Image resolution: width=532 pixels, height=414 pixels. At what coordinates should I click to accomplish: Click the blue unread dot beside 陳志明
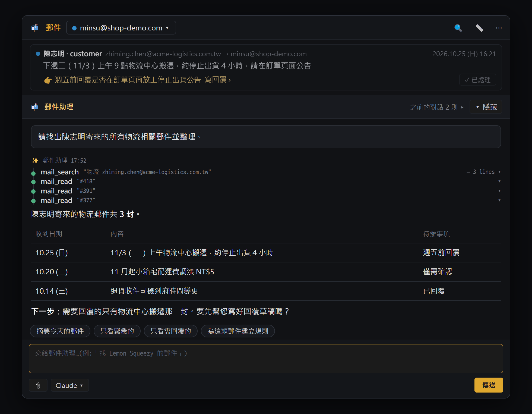(38, 54)
